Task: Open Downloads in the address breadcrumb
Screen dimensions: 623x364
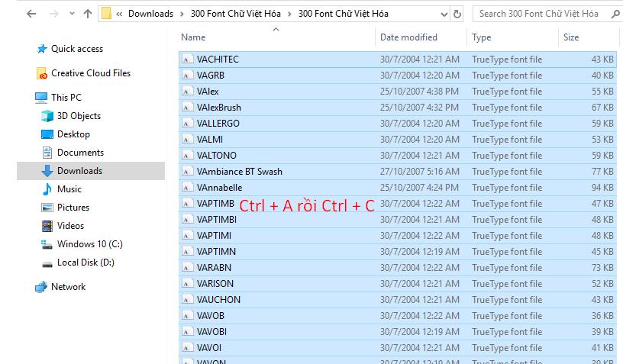Action: tap(150, 14)
